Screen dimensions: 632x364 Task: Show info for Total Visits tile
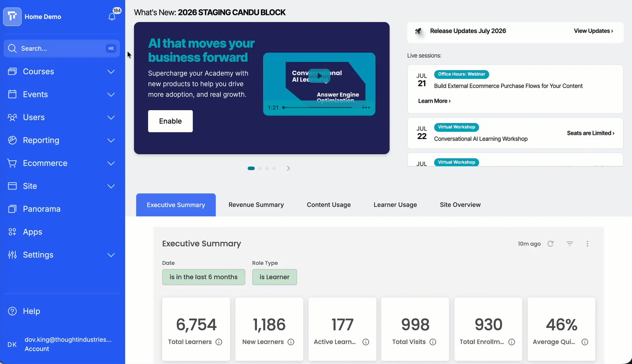coord(433,342)
